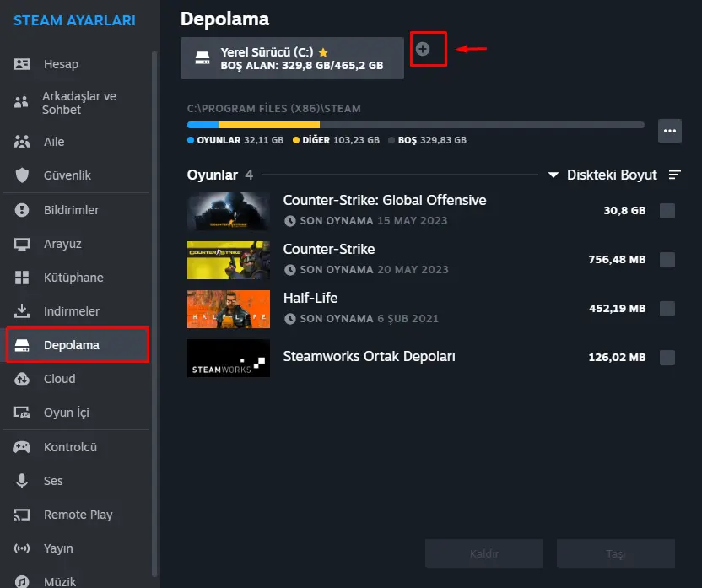702x588 pixels.
Task: Click the Taşı button
Action: (x=616, y=553)
